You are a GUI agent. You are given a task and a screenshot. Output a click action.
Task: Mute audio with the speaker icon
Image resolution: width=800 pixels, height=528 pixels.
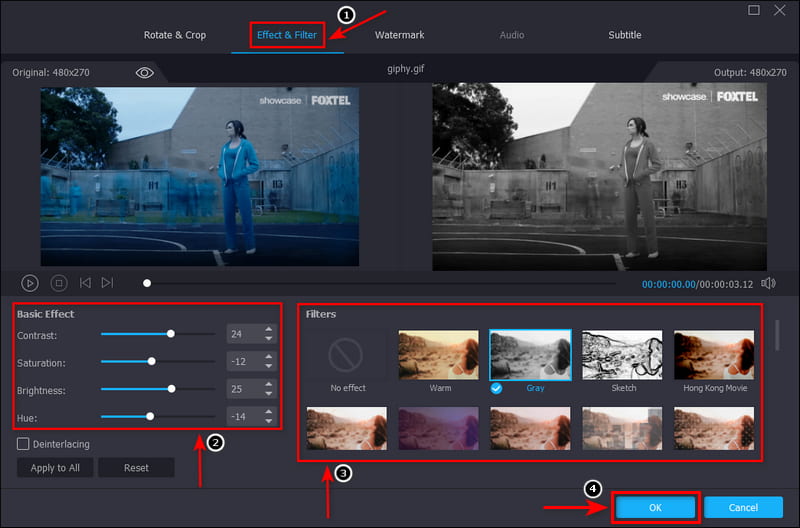tap(768, 284)
